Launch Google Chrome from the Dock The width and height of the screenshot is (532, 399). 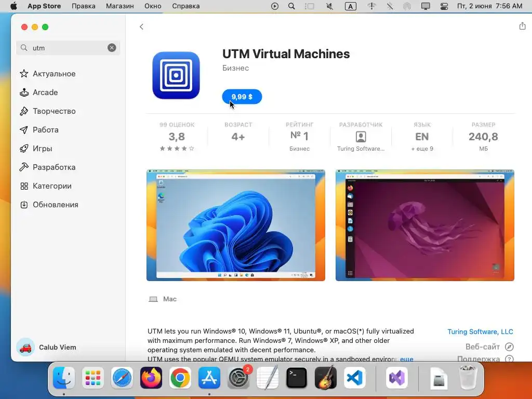tap(180, 378)
